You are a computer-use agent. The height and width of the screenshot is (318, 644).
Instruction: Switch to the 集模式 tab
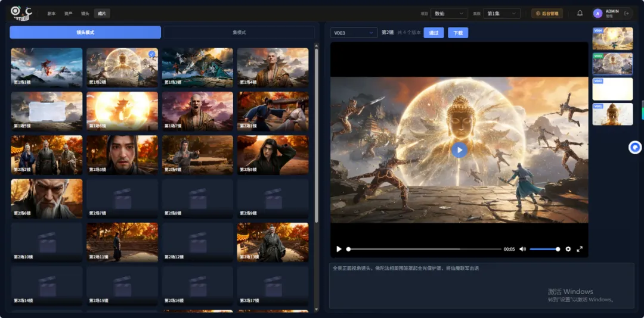(239, 32)
